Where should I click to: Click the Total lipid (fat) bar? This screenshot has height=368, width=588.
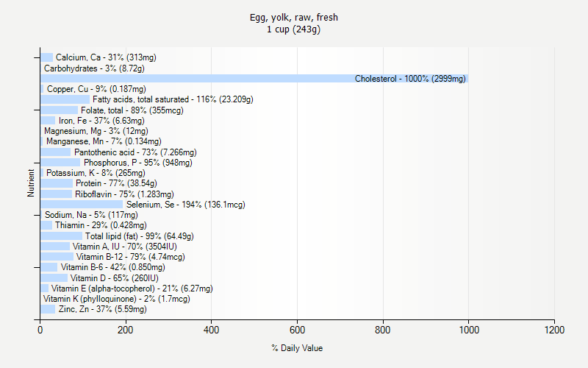click(62, 236)
